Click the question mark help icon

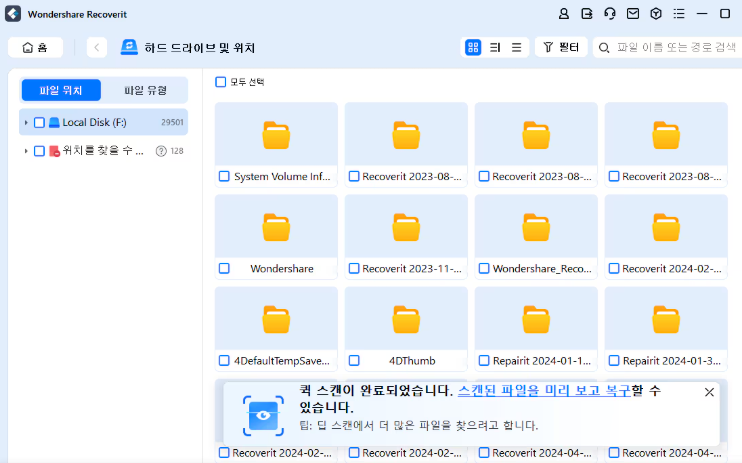click(161, 151)
